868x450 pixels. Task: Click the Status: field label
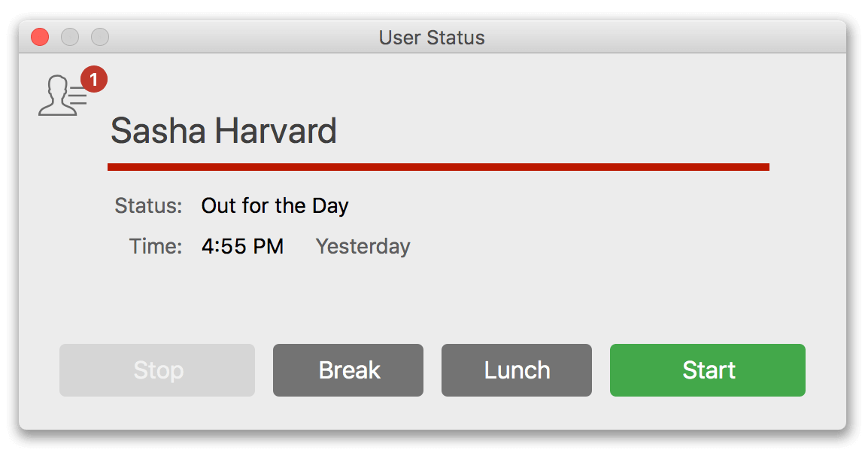point(148,206)
